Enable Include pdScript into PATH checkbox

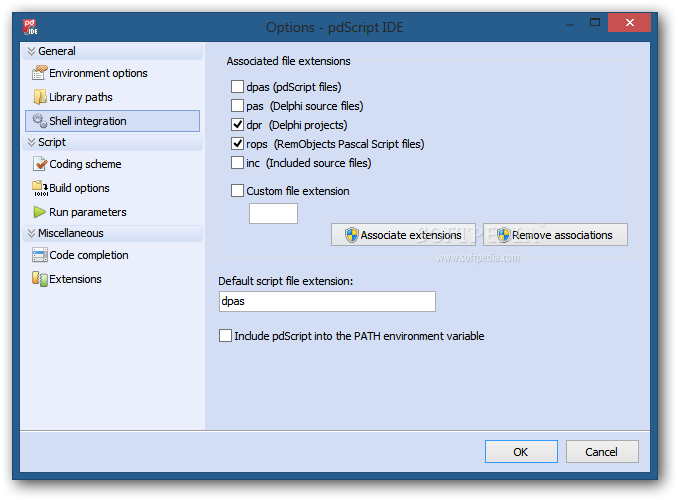click(x=225, y=336)
